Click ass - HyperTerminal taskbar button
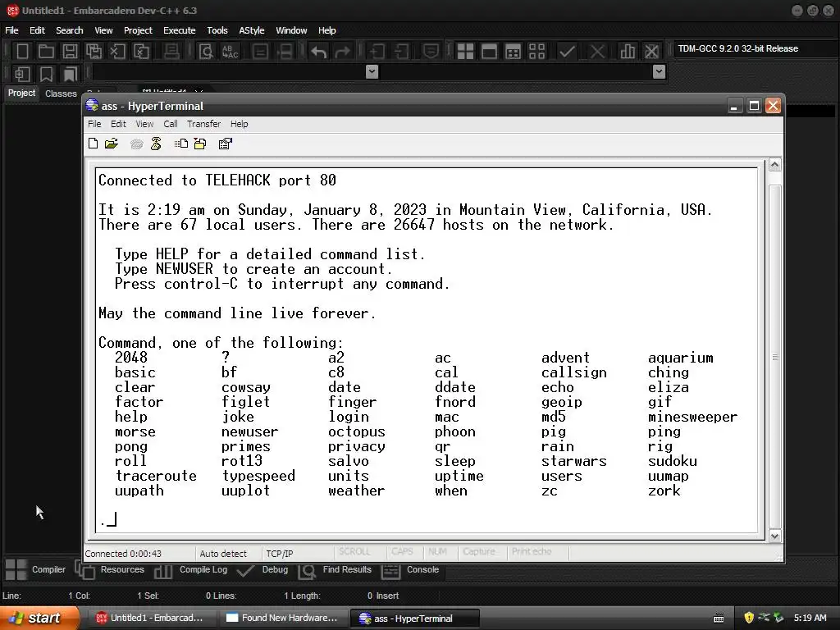 pos(414,619)
